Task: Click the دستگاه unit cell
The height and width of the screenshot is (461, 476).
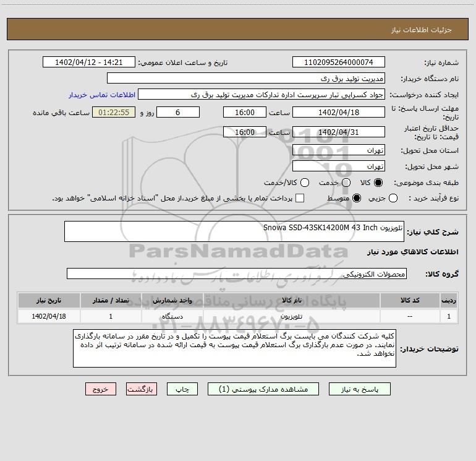Action: pos(172,316)
